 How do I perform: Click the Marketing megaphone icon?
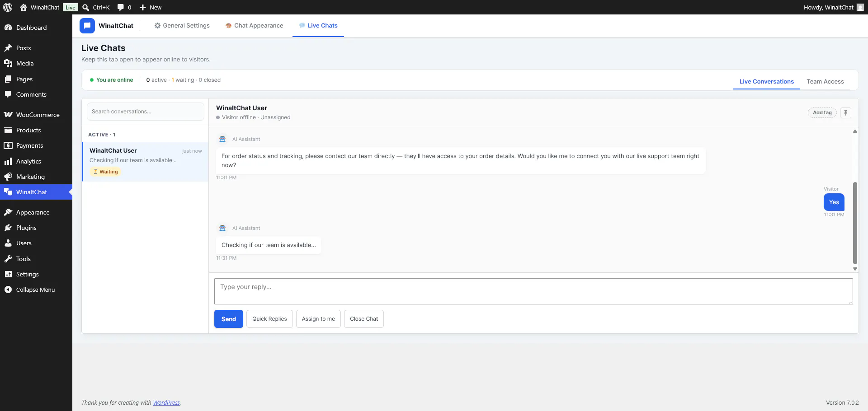point(8,177)
